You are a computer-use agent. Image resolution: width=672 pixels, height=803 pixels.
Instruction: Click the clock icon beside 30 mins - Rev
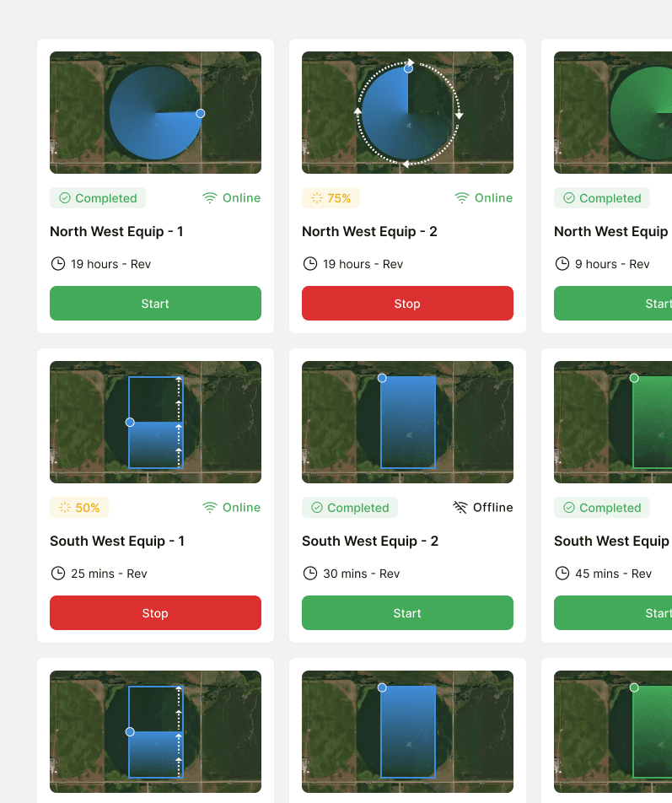click(310, 573)
